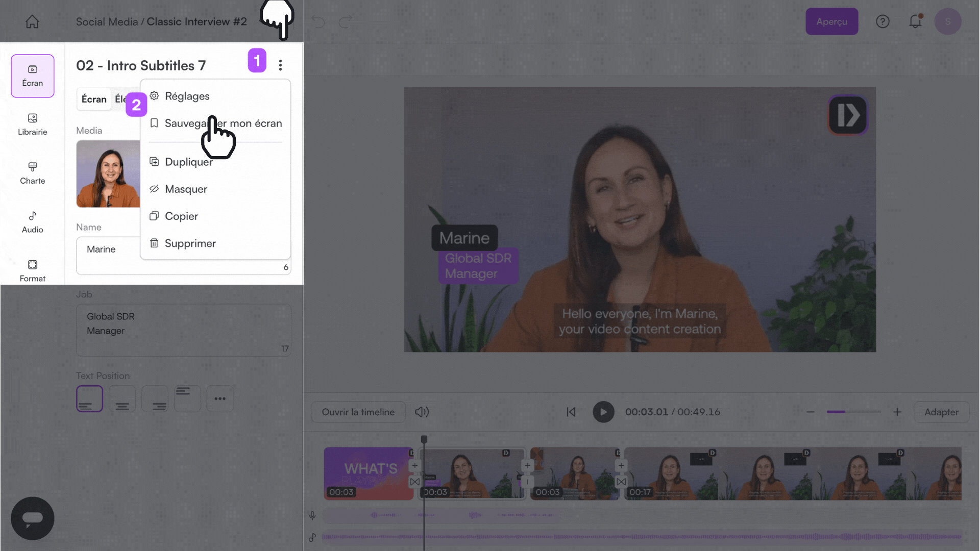Expand more text position options

[220, 398]
